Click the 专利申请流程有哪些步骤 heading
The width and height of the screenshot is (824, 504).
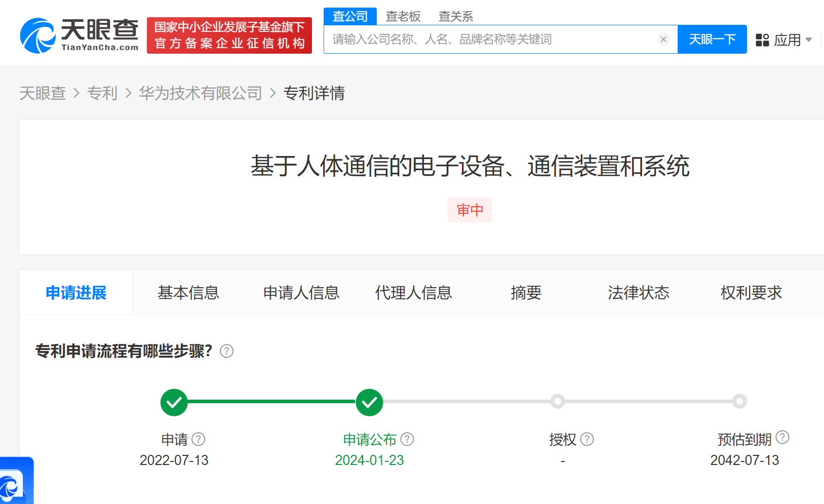(x=124, y=351)
